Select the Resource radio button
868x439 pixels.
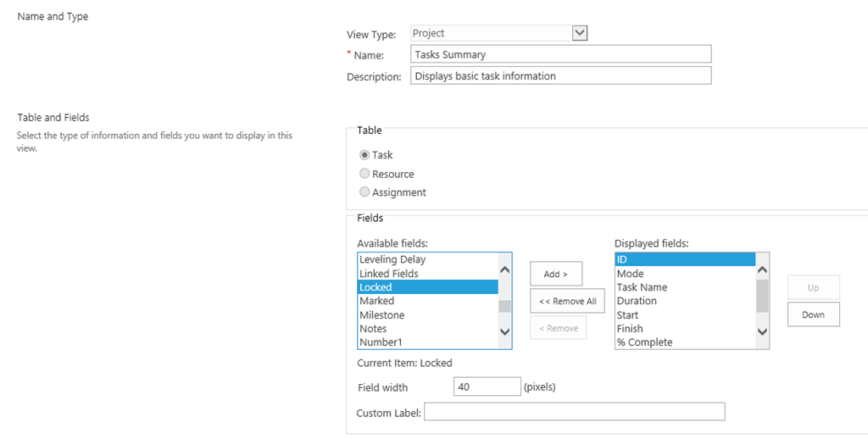(364, 174)
